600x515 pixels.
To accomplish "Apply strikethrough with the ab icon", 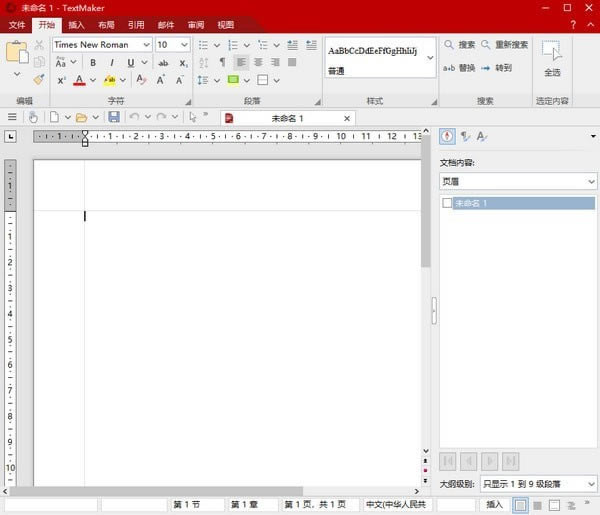I will (x=163, y=63).
